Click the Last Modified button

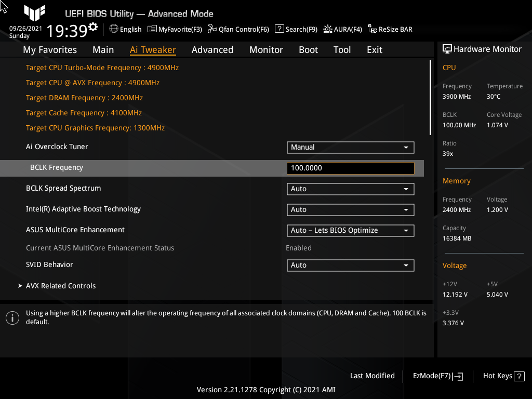[372, 376]
